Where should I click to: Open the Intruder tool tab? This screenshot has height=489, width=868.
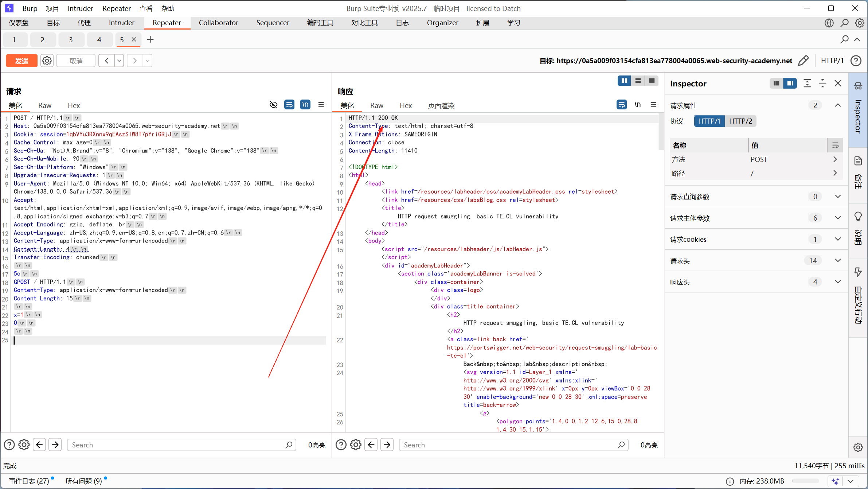pyautogui.click(x=121, y=23)
